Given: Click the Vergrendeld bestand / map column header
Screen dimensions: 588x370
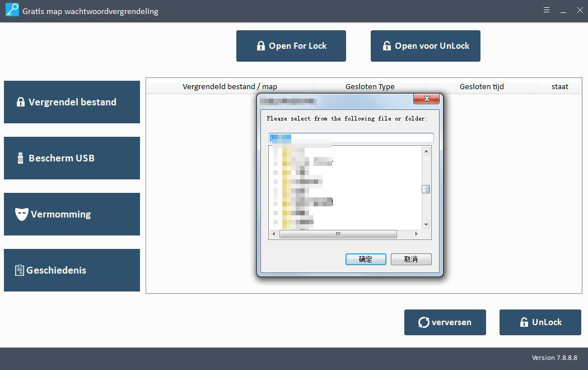Looking at the screenshot, I should coord(230,87).
